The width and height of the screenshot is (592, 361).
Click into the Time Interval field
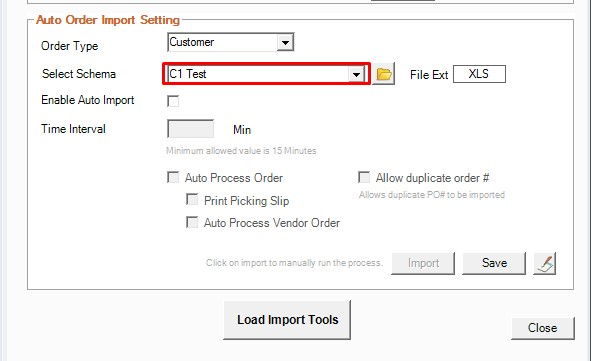pos(191,129)
